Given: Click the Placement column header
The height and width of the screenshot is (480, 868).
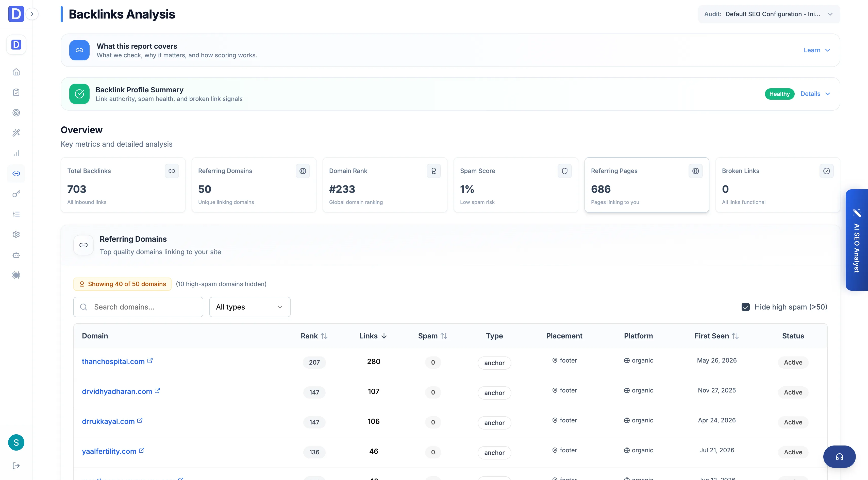Looking at the screenshot, I should point(564,336).
